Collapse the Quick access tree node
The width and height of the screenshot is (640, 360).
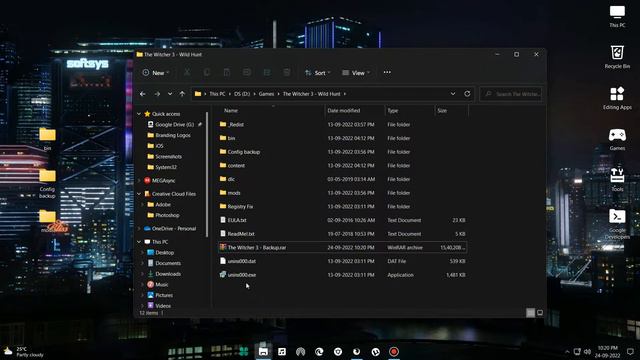[139, 114]
